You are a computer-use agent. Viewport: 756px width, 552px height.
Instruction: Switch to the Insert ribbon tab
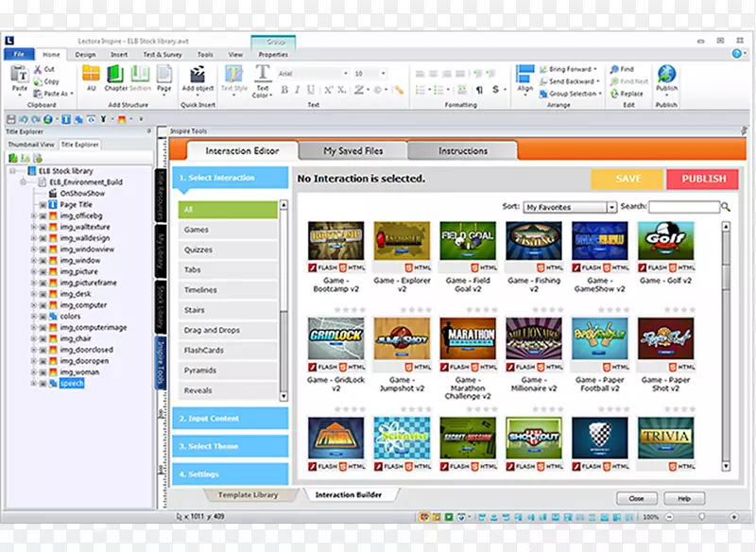pyautogui.click(x=119, y=55)
